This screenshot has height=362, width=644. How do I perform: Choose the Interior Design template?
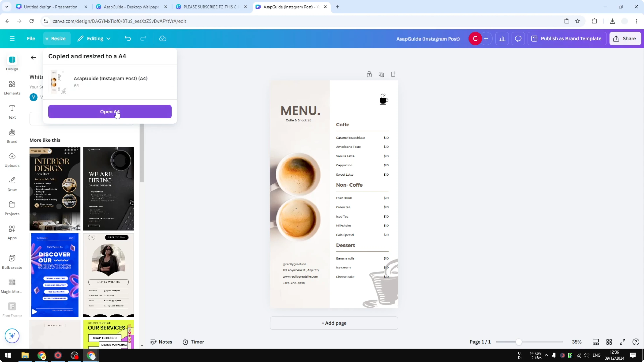click(x=55, y=188)
